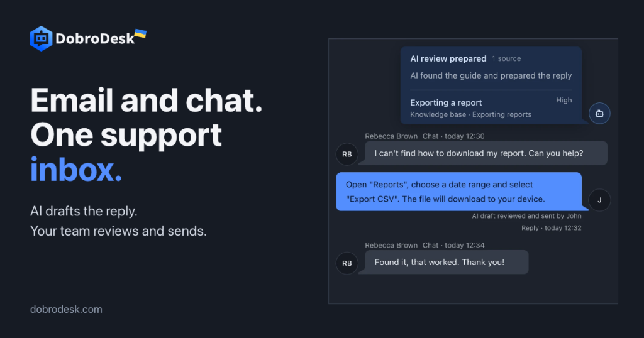Click the DobroDesk robot logo icon
Viewport: 644px width, 338px height.
[x=41, y=38]
